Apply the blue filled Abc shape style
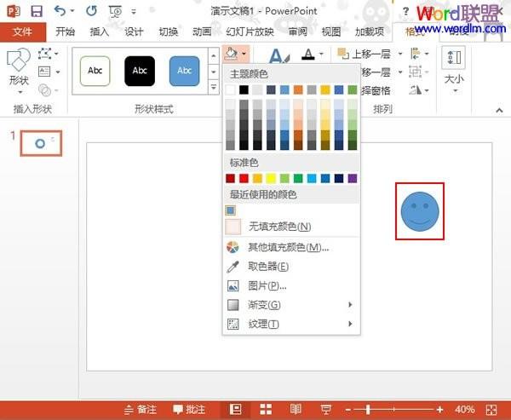The height and width of the screenshot is (420, 511). pyautogui.click(x=185, y=71)
